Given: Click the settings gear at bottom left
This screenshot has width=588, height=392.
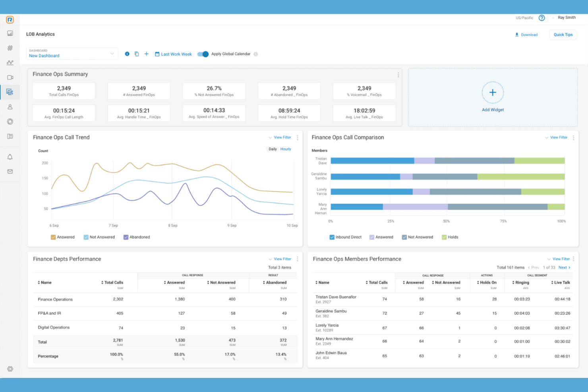Looking at the screenshot, I should 10,369.
